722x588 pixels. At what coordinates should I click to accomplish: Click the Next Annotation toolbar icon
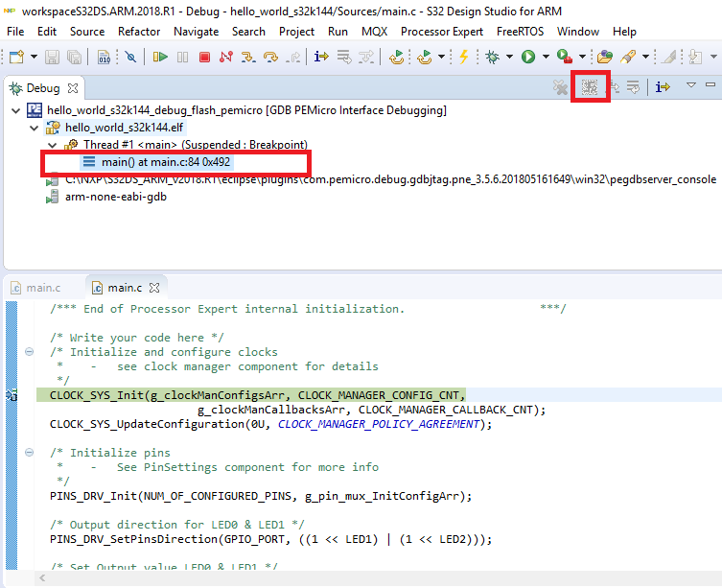(695, 57)
